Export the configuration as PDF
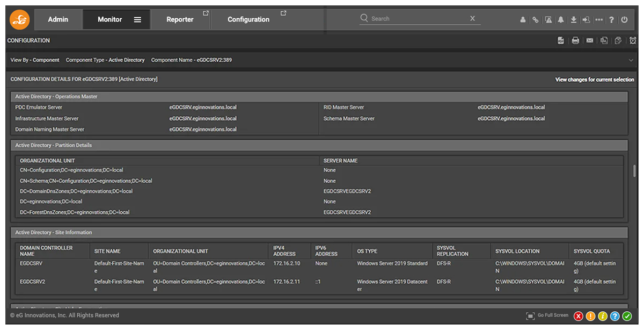Viewport: 644px width, 330px height. (x=561, y=40)
